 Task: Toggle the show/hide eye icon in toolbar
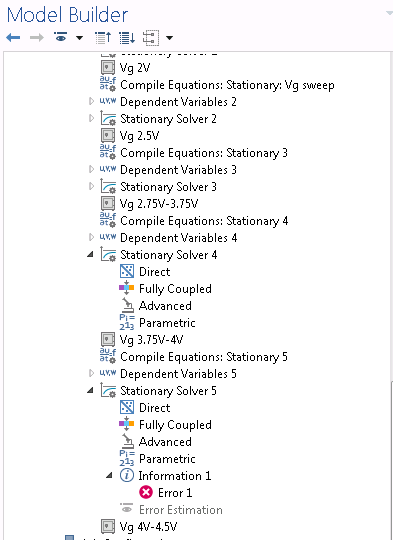[61, 37]
